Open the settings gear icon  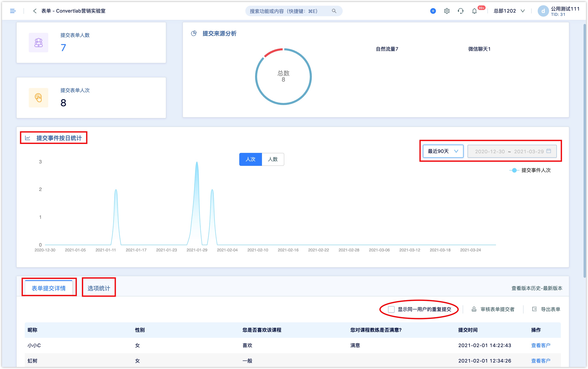tap(447, 11)
